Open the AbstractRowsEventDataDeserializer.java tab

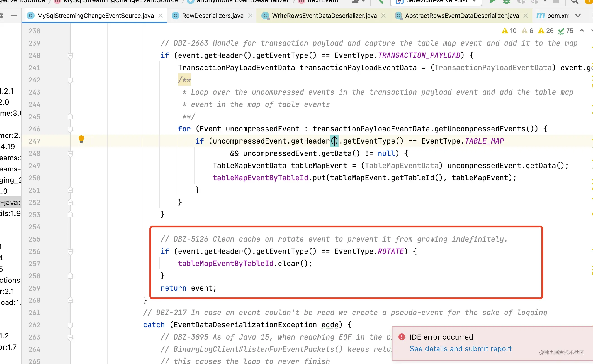(462, 16)
